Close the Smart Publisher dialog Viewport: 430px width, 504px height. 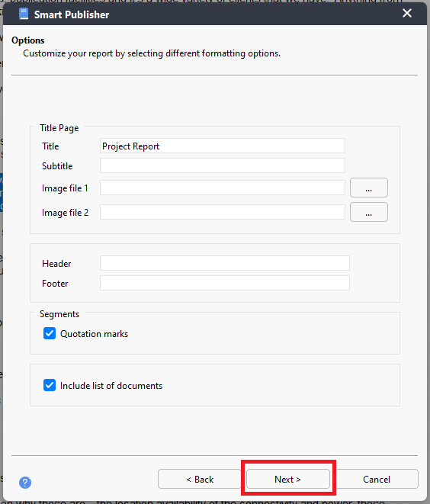pos(407,13)
